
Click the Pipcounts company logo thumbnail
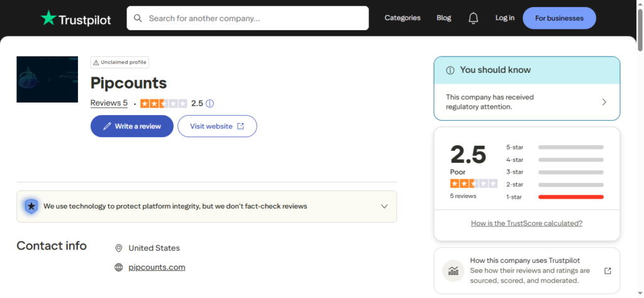(x=47, y=79)
